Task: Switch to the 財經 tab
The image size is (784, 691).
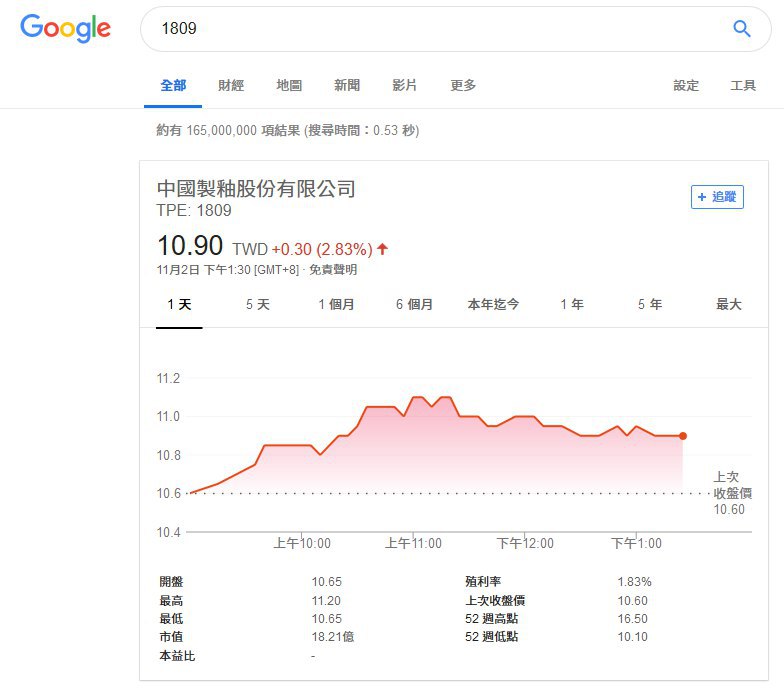Action: coord(231,86)
